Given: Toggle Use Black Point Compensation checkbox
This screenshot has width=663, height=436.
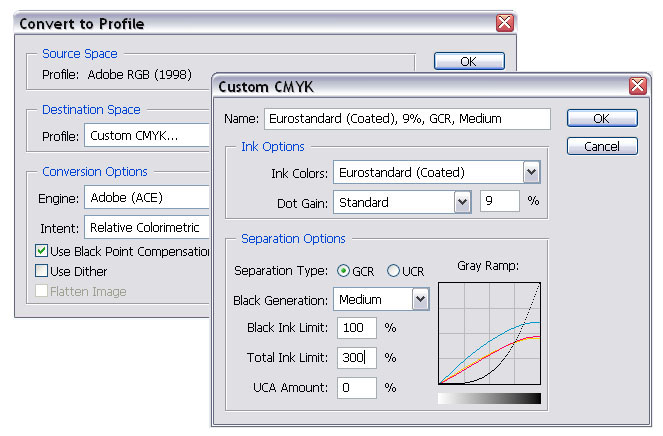Looking at the screenshot, I should [x=42, y=251].
